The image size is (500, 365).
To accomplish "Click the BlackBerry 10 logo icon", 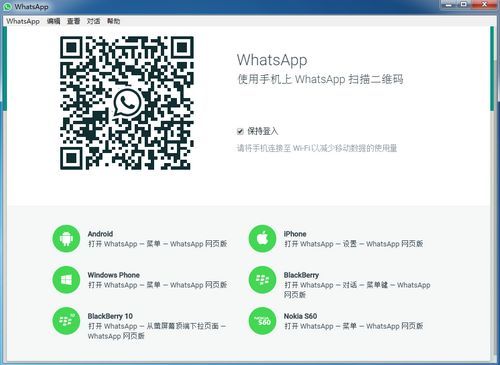I will pos(66,321).
